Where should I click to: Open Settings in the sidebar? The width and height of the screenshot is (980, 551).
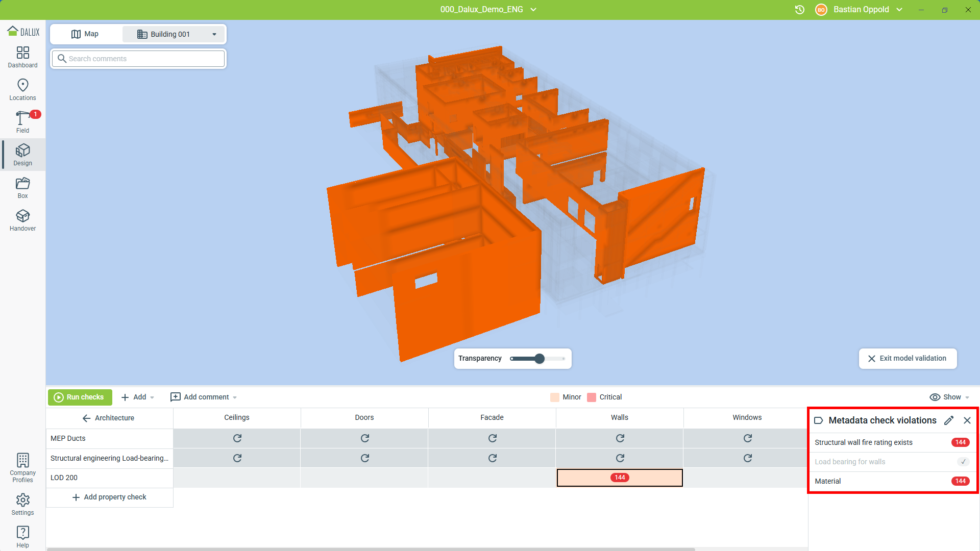22,505
